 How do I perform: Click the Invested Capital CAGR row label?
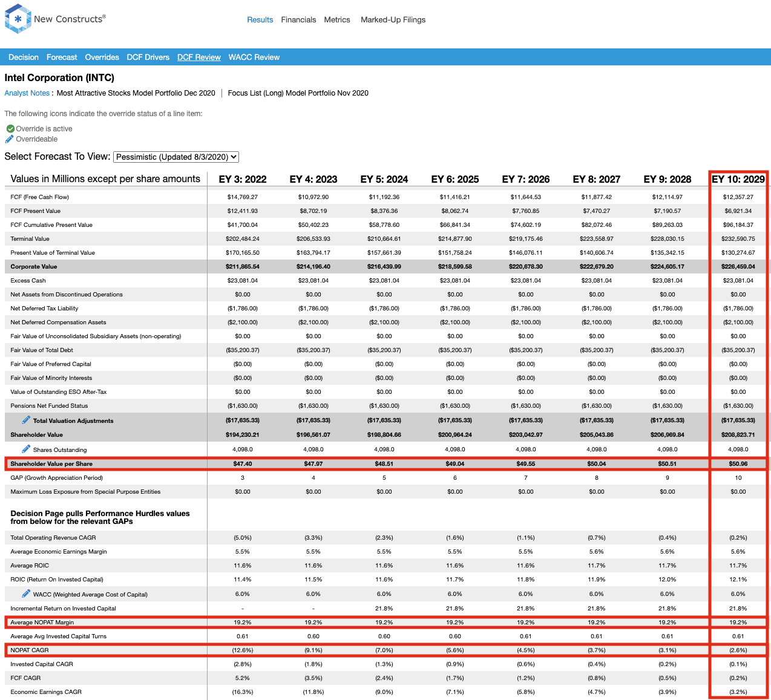[42, 664]
